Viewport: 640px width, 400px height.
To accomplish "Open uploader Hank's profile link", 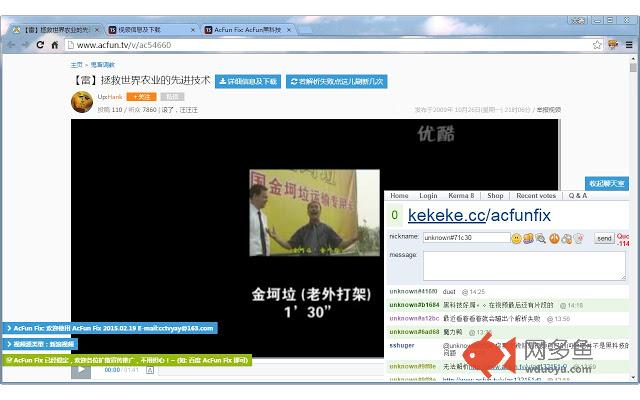I will click(x=114, y=97).
